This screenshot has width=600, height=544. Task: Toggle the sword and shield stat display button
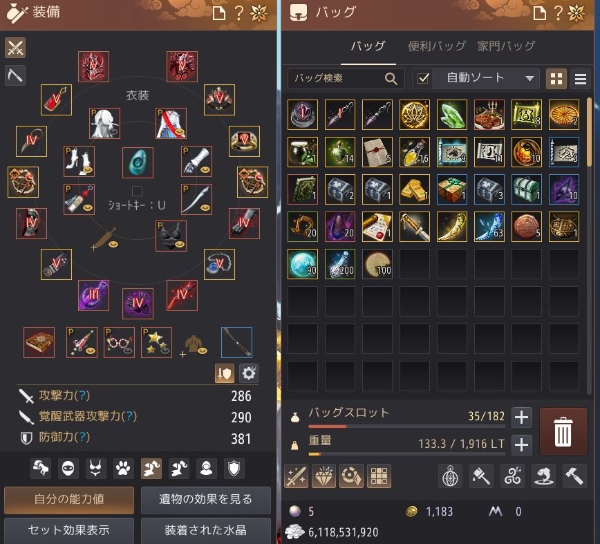(x=225, y=373)
